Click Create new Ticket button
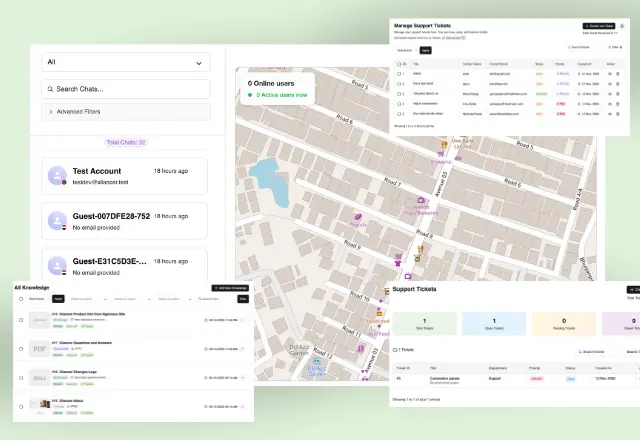 point(599,26)
